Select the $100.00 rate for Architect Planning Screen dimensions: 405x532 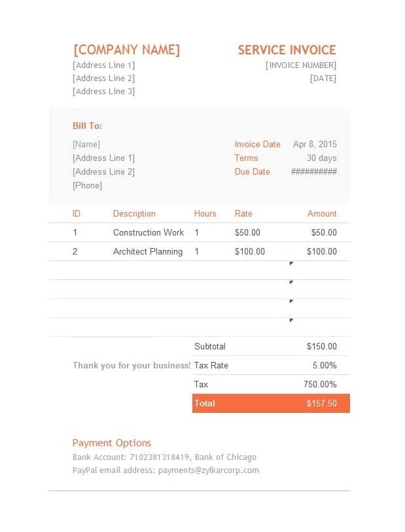[x=250, y=251]
